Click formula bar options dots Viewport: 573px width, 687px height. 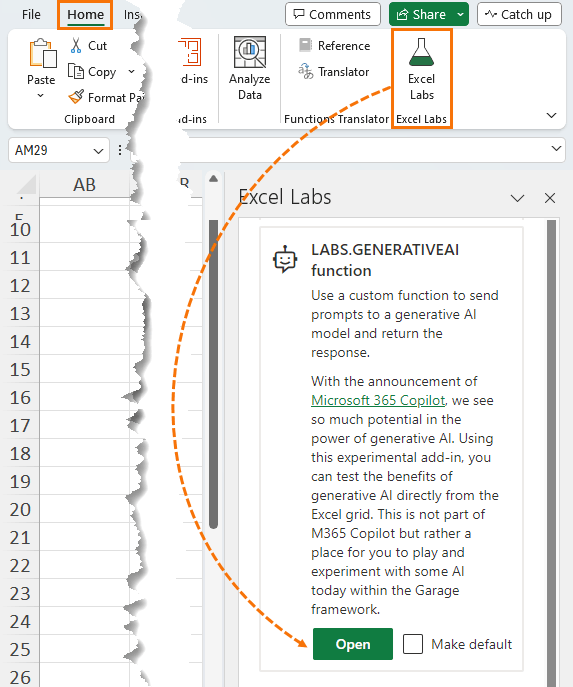point(120,150)
